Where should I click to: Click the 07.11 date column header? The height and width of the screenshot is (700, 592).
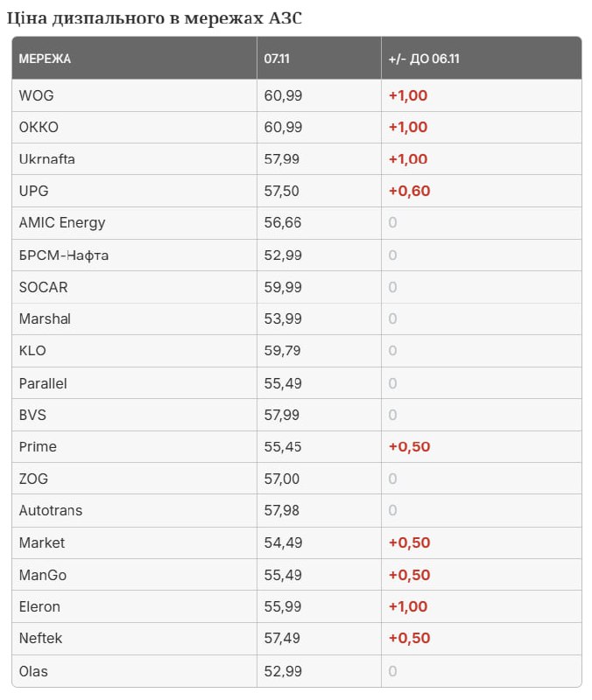[276, 59]
